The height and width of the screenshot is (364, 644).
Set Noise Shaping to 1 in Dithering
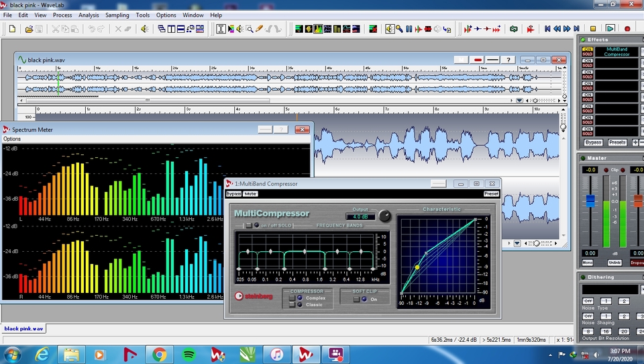[606, 316]
